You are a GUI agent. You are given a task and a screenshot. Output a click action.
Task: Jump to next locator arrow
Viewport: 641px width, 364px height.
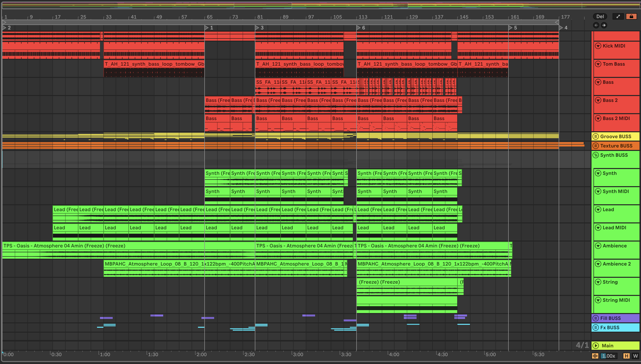coord(604,25)
